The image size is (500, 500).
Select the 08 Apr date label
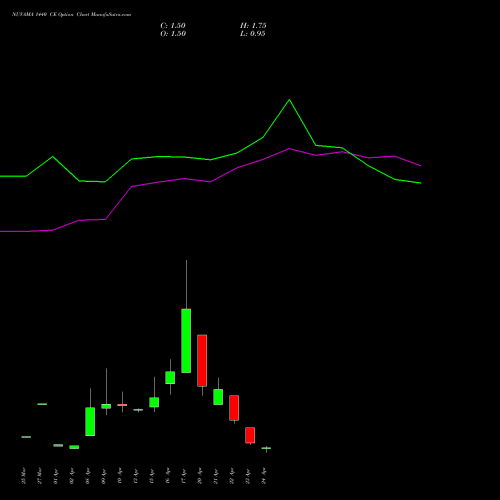click(x=87, y=476)
